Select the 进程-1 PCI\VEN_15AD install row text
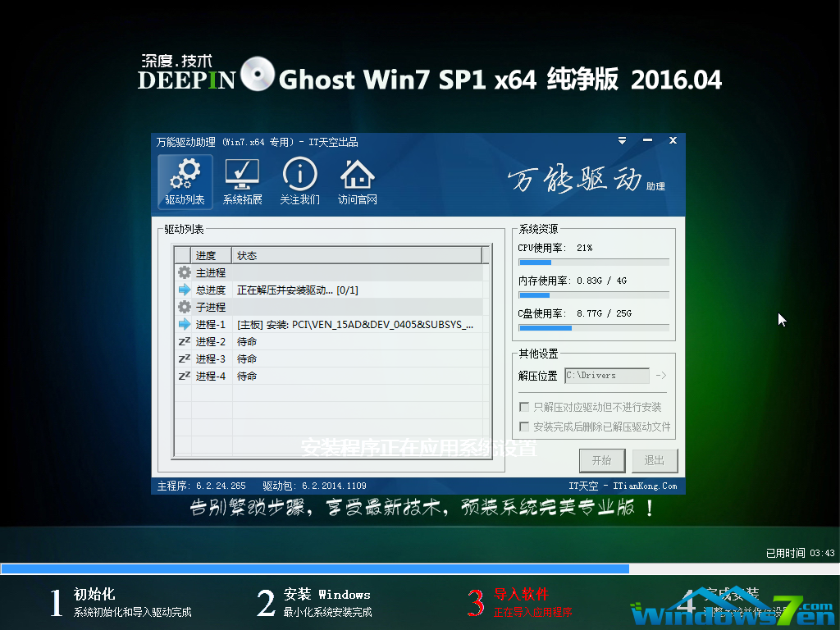 click(354, 325)
